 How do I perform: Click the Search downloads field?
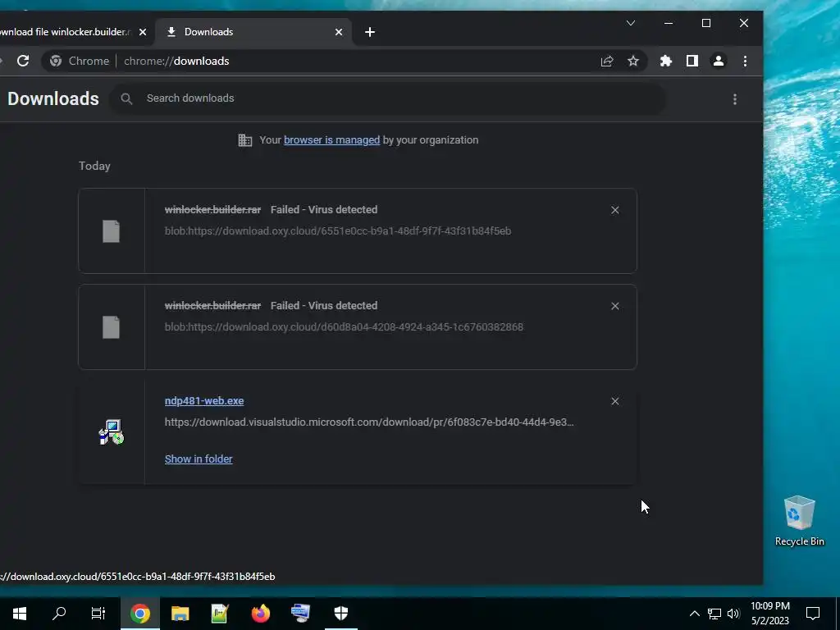click(x=387, y=98)
